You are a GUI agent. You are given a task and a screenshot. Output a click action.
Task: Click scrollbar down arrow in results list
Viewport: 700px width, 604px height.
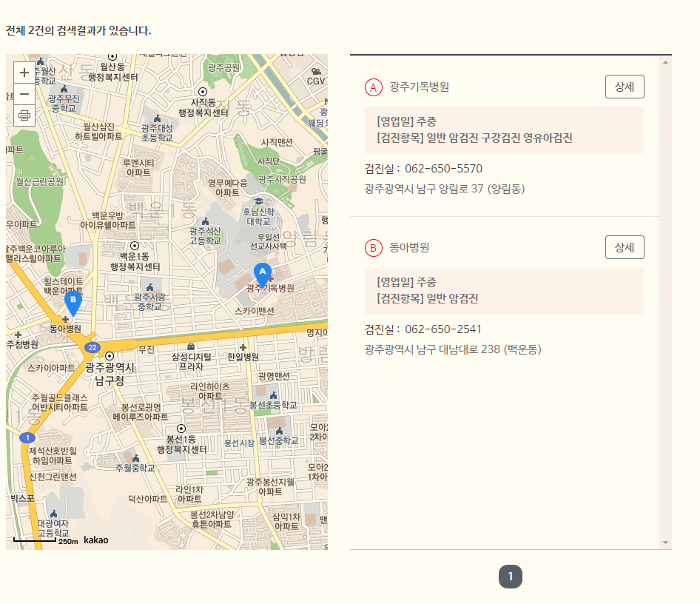[666, 543]
